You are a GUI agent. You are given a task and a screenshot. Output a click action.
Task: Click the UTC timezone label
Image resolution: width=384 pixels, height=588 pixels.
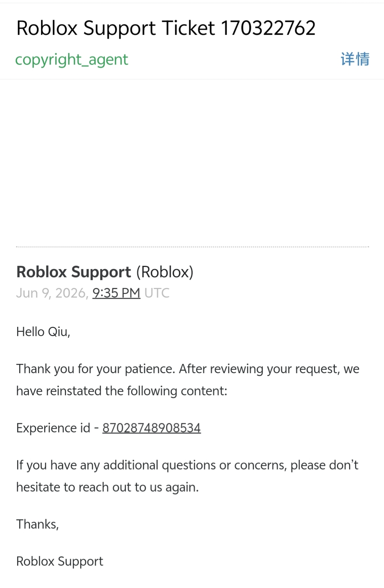point(157,293)
